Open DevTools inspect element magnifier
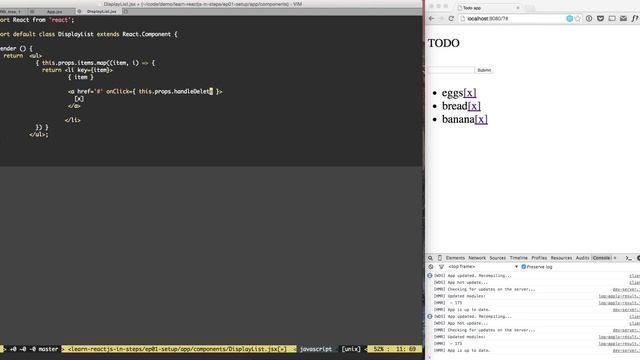640x360 pixels. click(x=430, y=258)
